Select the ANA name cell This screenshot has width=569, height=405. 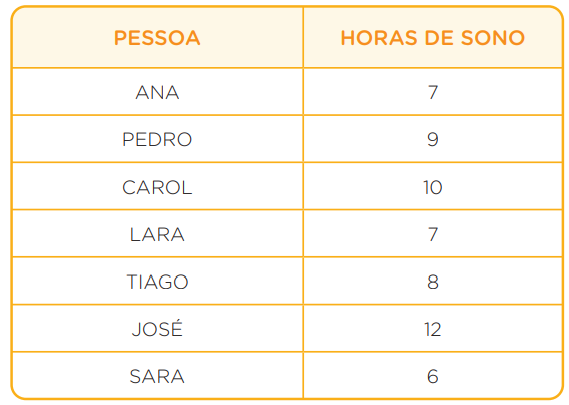pos(157,92)
